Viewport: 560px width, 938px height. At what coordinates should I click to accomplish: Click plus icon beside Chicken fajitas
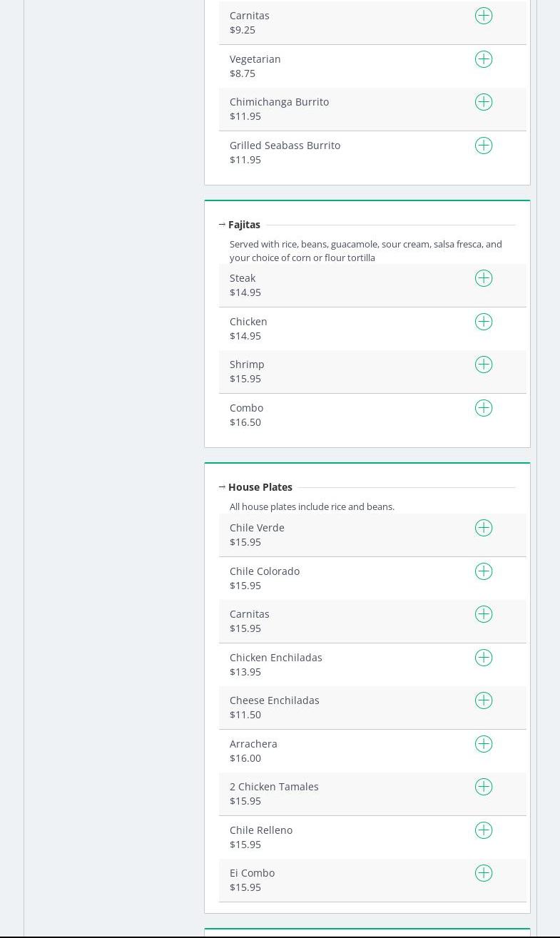(484, 322)
